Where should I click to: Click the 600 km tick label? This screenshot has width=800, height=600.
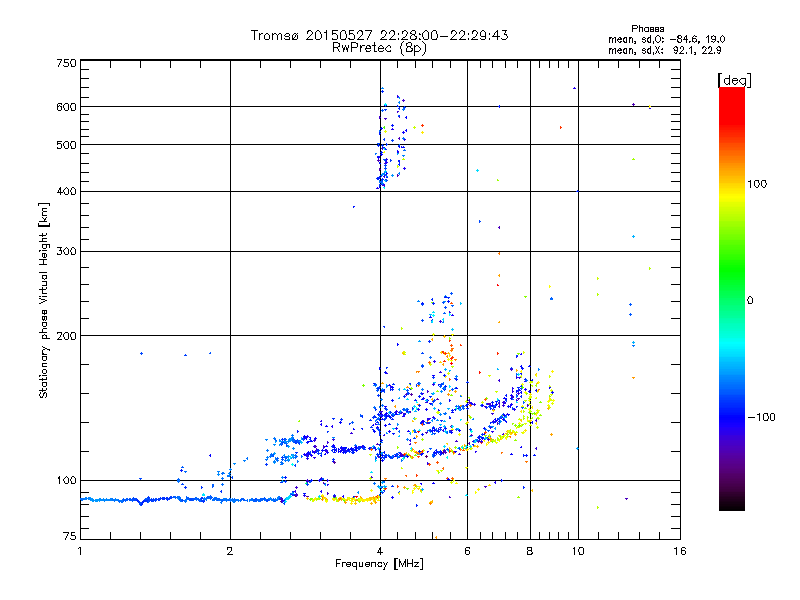(x=66, y=107)
